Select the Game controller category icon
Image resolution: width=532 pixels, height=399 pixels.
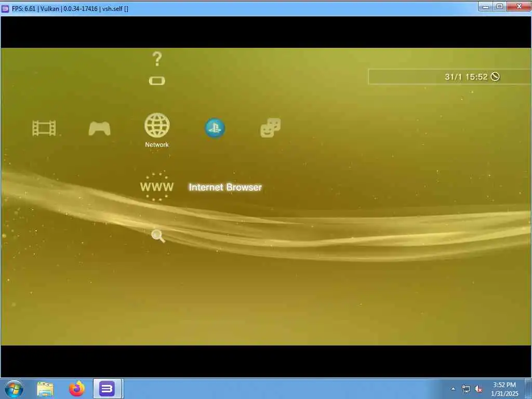(x=99, y=129)
